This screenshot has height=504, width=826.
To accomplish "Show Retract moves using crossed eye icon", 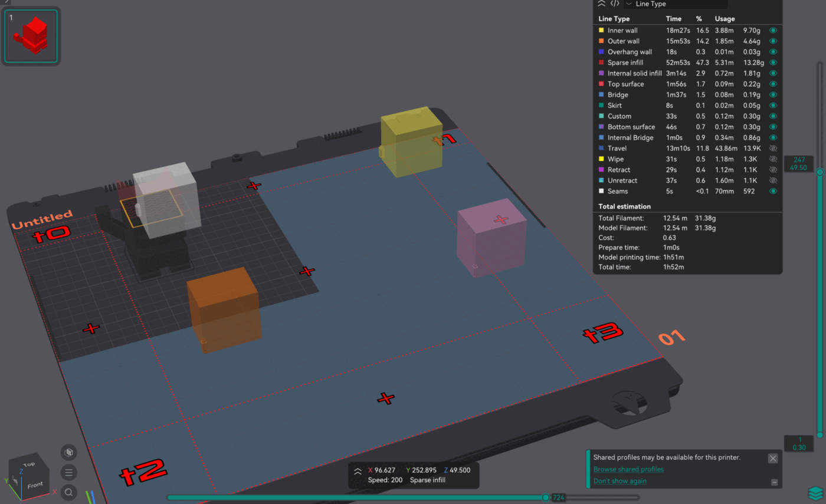I will point(773,170).
